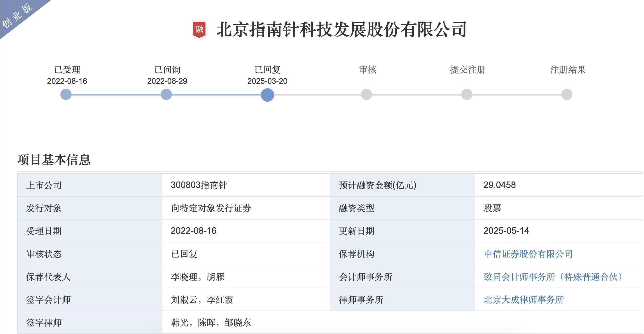The height and width of the screenshot is (334, 644).
Task: Click the 注册结果 step label text
Action: [x=568, y=70]
